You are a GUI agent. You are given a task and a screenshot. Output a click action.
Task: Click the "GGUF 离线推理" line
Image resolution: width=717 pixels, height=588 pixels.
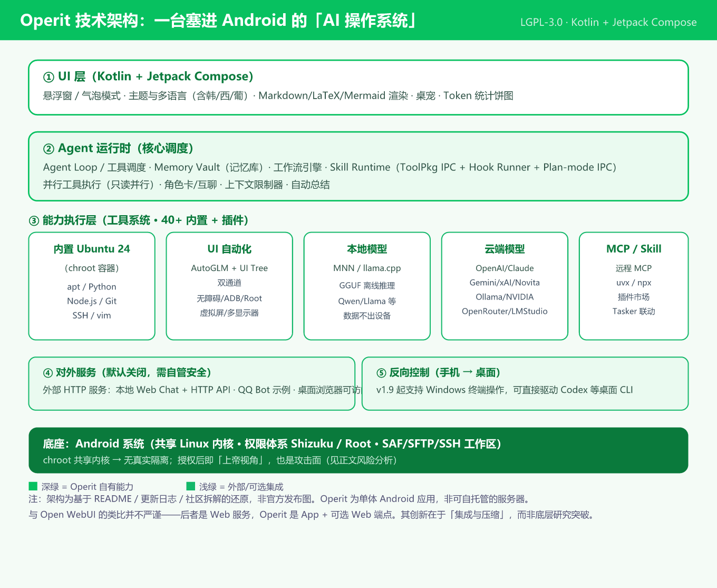pyautogui.click(x=367, y=285)
